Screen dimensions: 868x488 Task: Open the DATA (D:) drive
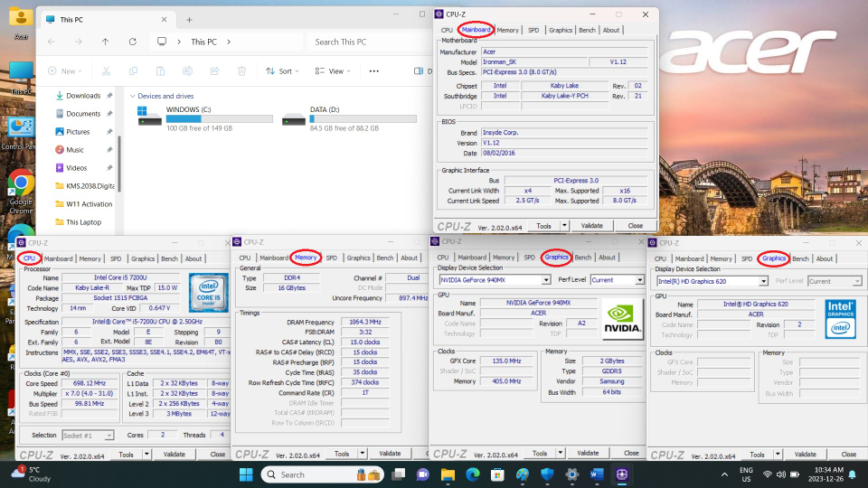tap(349, 118)
